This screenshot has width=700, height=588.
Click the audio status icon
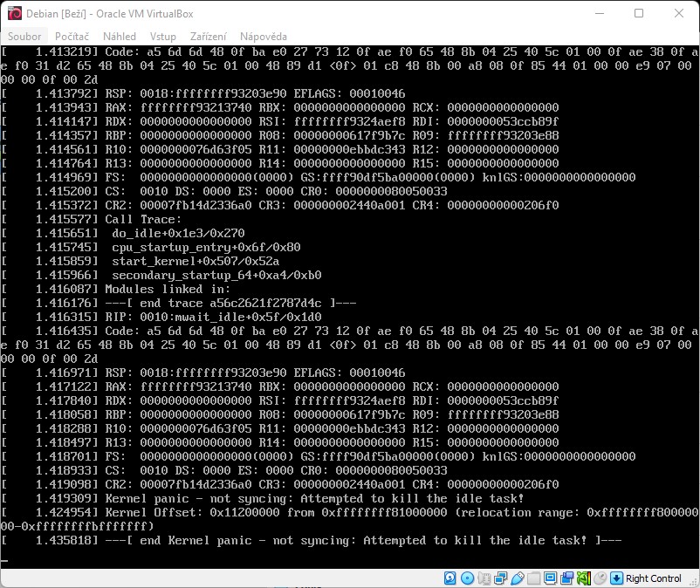click(484, 578)
